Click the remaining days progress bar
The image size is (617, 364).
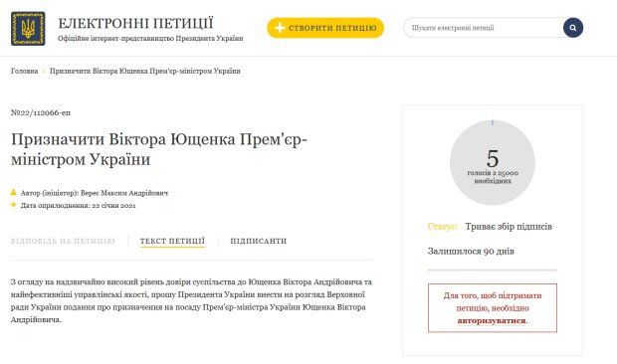493,271
